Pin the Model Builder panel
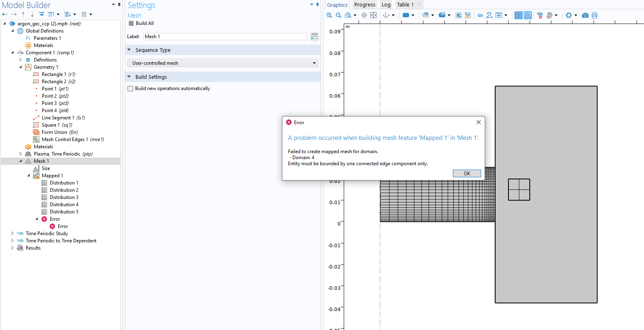This screenshot has width=644, height=330. [x=119, y=5]
